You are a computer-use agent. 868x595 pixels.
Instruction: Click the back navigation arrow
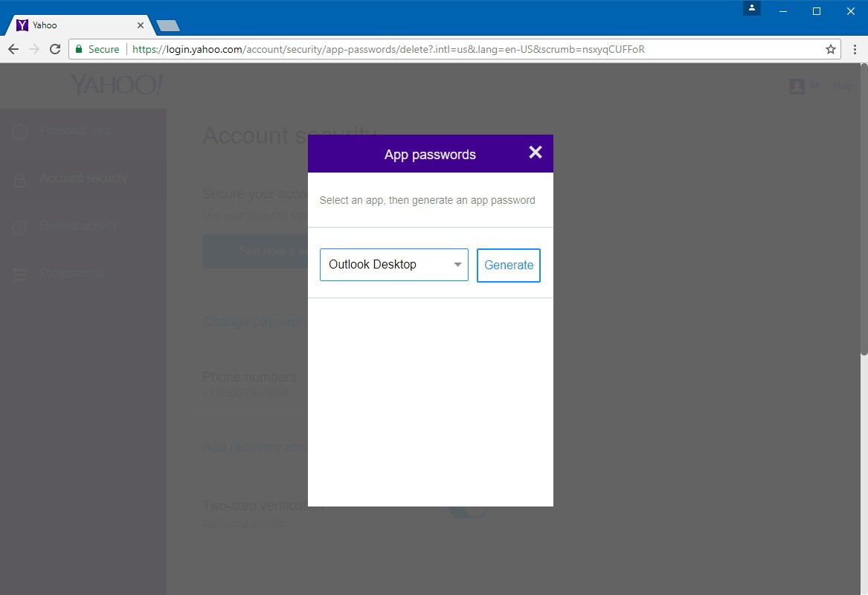(13, 49)
